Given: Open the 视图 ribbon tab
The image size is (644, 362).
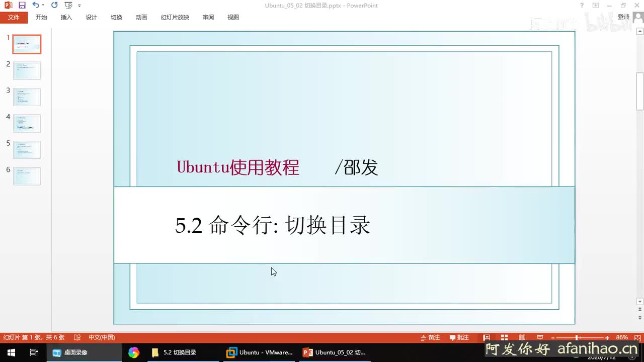Looking at the screenshot, I should pyautogui.click(x=233, y=17).
